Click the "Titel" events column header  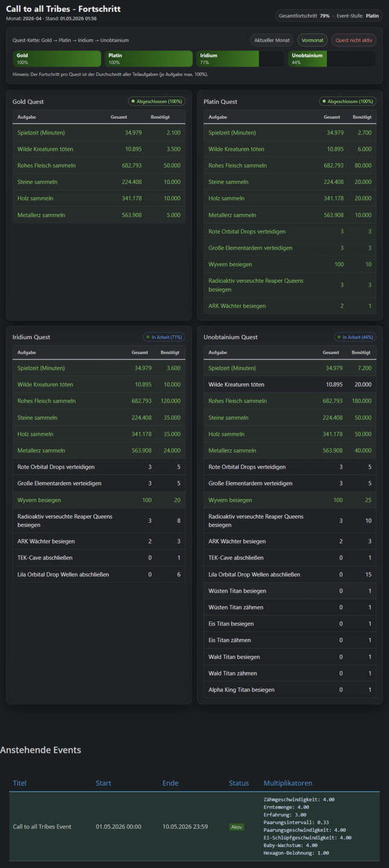point(20,783)
